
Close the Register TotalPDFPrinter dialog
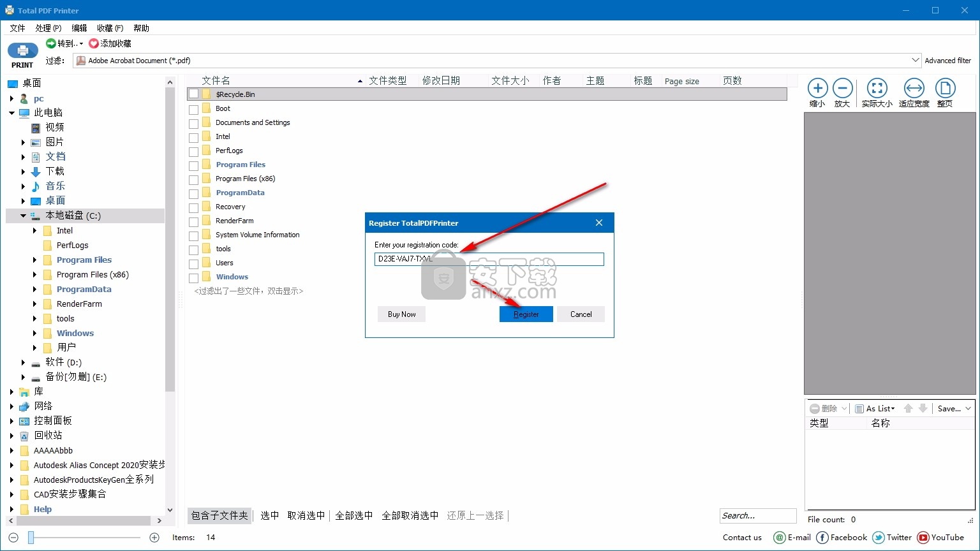(x=599, y=223)
